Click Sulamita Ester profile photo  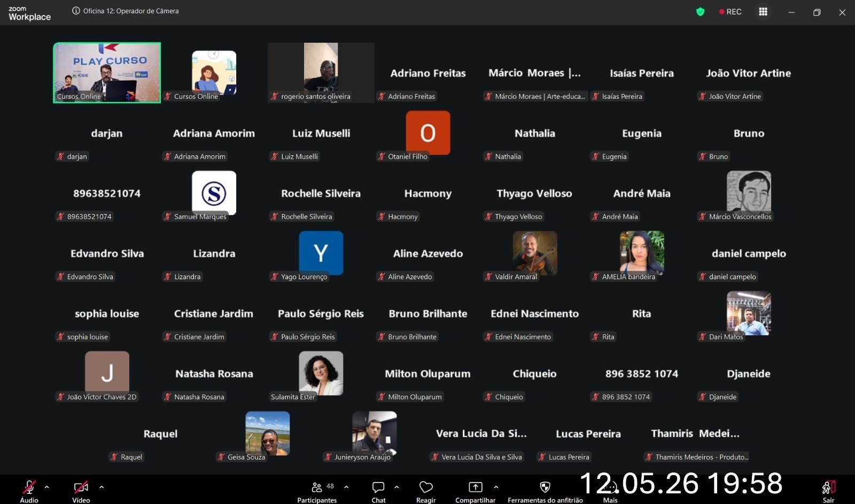point(321,372)
